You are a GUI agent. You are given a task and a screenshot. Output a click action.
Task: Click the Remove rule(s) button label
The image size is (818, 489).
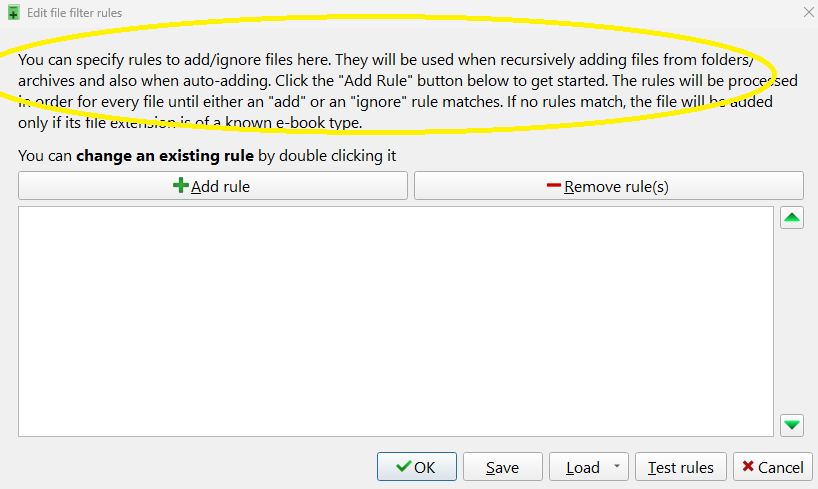pyautogui.click(x=616, y=186)
